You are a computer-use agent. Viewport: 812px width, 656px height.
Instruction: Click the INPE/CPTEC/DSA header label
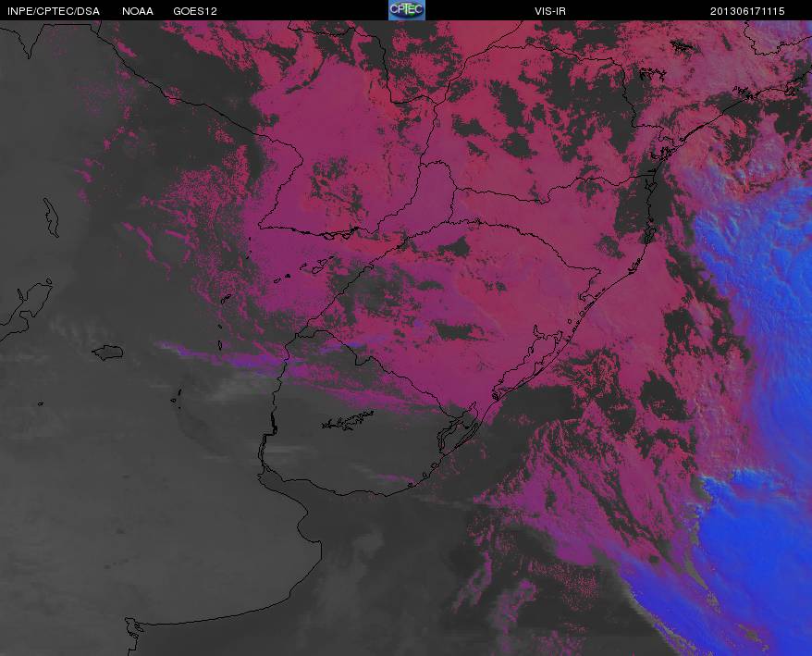54,11
